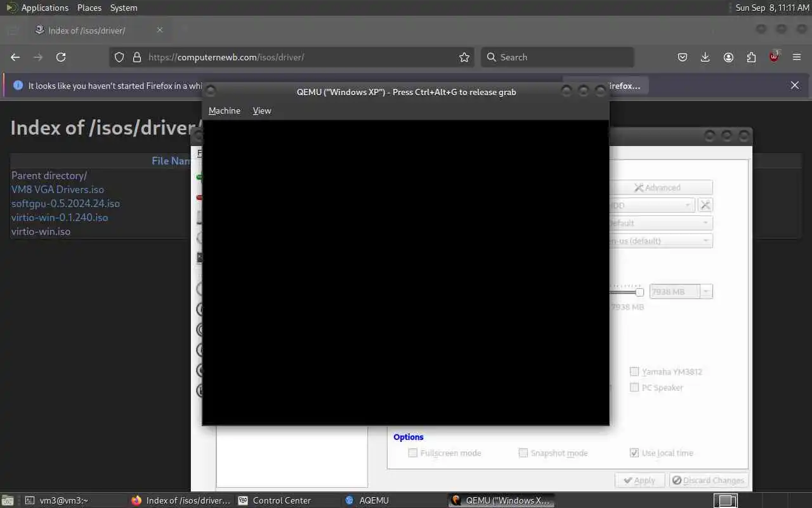Click the settings tool icon beside HDD dropdown

click(x=705, y=205)
